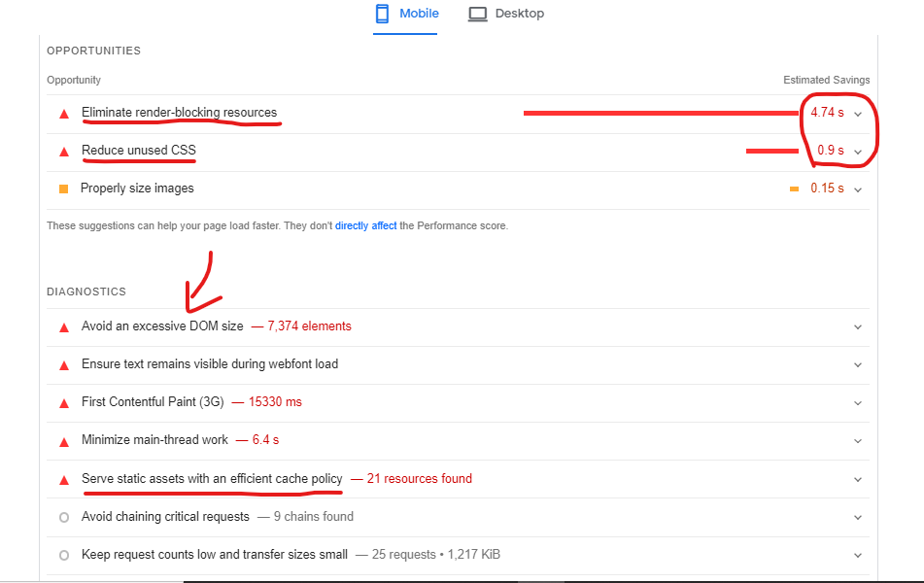This screenshot has width=924, height=583.
Task: Click gray circle beside Keep request counts low
Action: pyautogui.click(x=64, y=555)
